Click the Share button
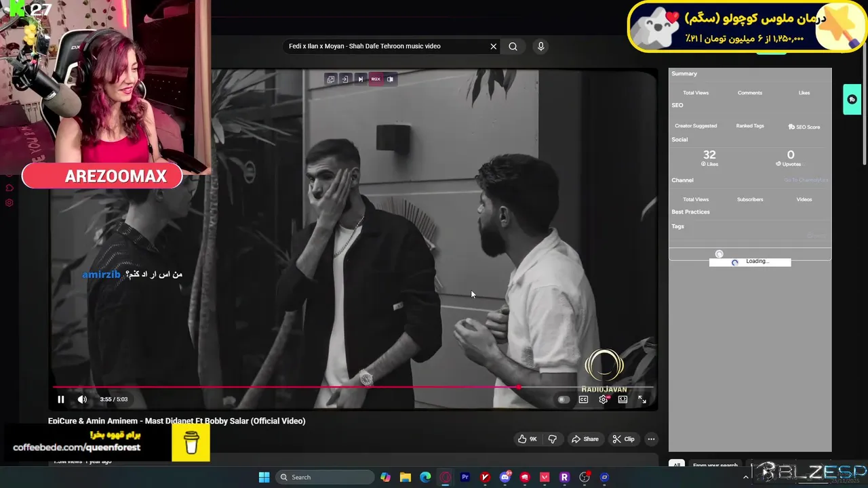The height and width of the screenshot is (488, 868). (x=585, y=439)
